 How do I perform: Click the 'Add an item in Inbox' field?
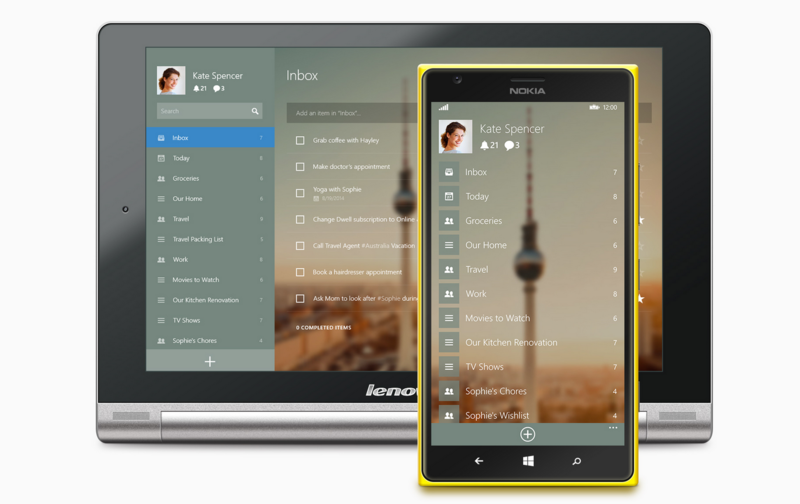352,113
